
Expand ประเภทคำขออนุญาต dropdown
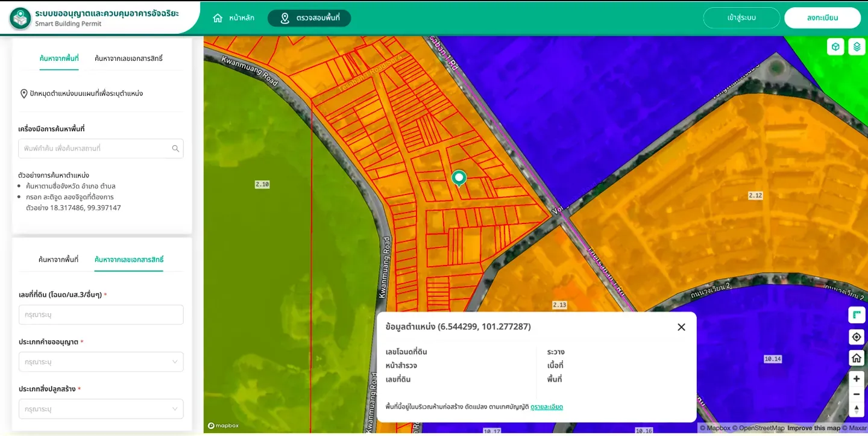click(x=101, y=362)
